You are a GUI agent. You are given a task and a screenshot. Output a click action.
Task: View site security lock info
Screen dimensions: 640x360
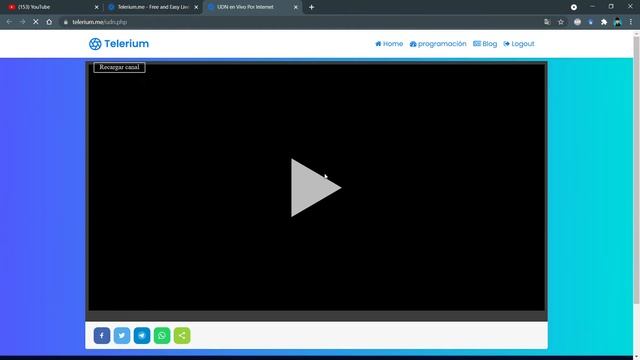point(65,22)
